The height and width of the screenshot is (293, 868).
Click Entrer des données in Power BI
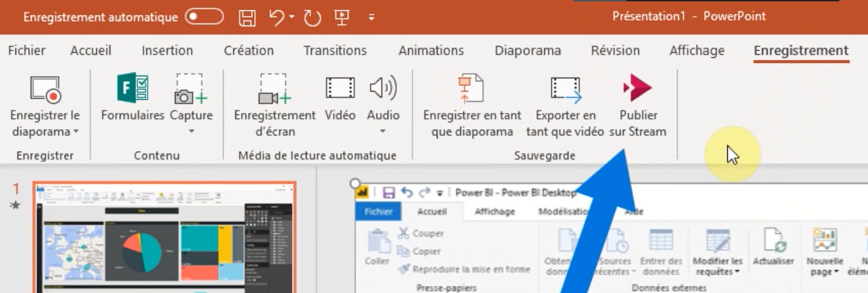661,252
